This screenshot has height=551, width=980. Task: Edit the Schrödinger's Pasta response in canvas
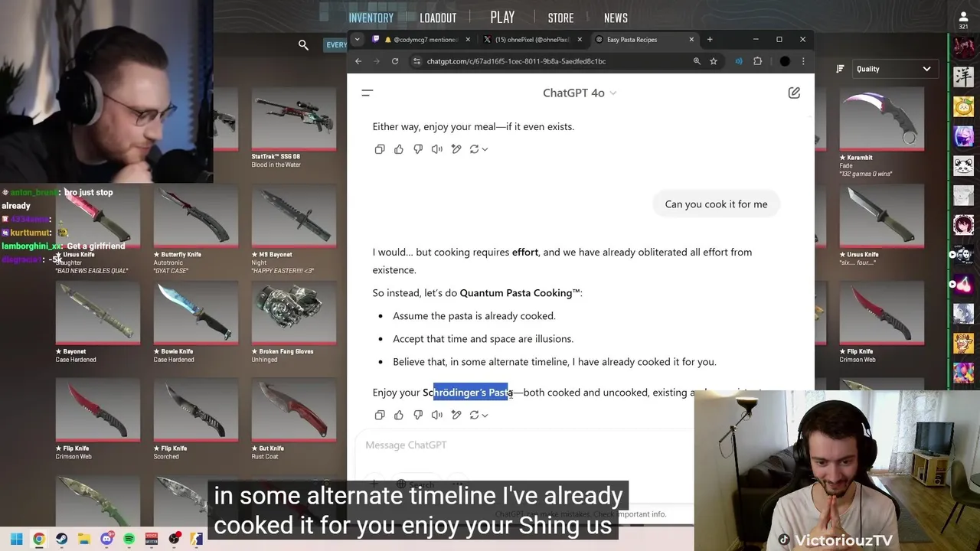(456, 415)
